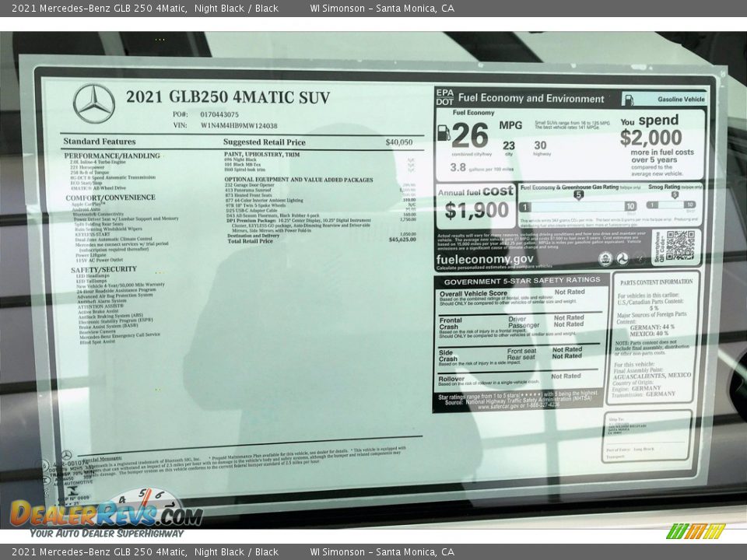
Task: Click the greenhouse gas rating scale
Action: click(577, 206)
